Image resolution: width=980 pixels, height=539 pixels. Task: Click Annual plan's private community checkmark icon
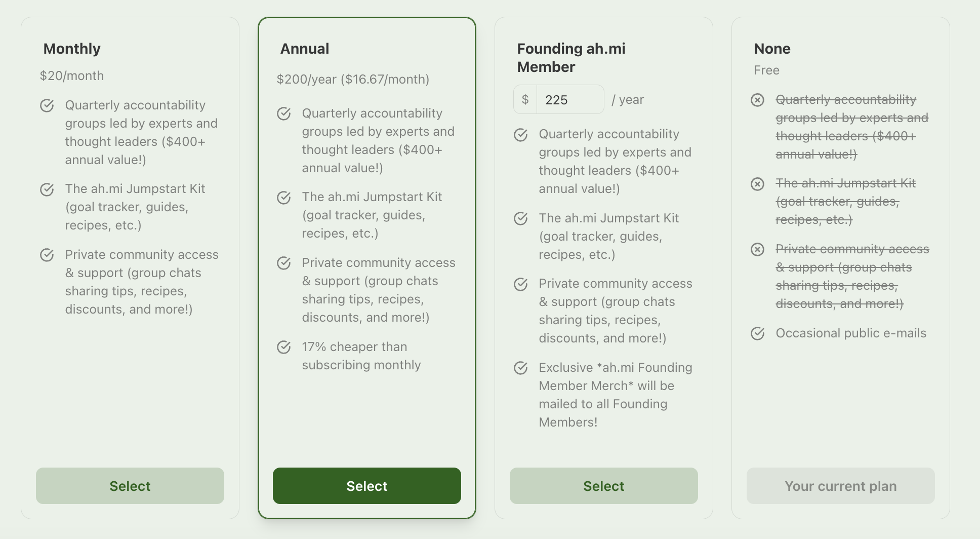(284, 263)
